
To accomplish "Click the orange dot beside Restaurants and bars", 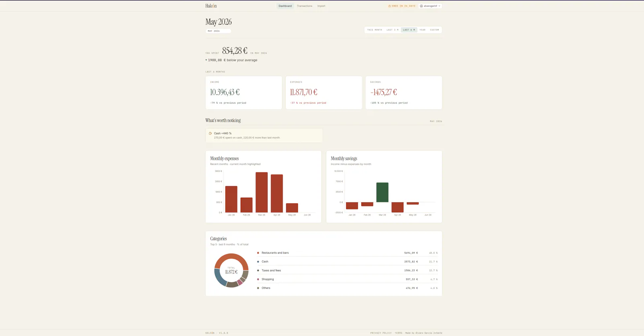I will (258, 253).
